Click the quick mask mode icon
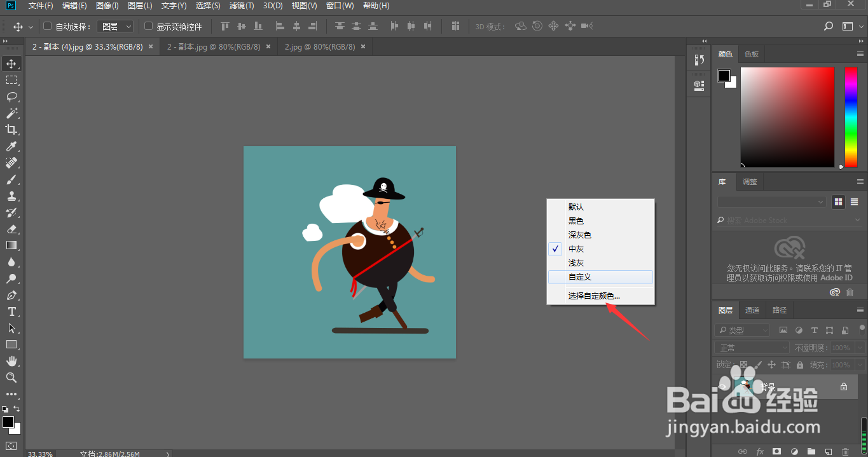The image size is (868, 457). tap(11, 446)
